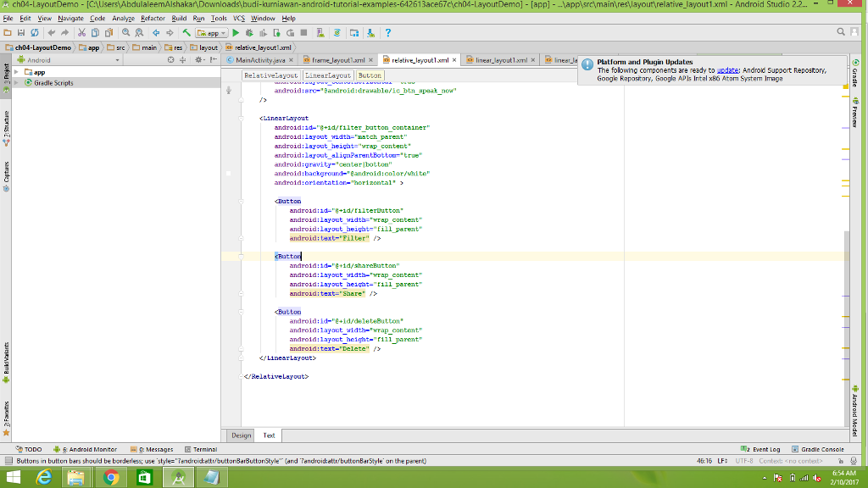Screen dimensions: 868x488
Task: Click Scroll from Source target icon
Action: 170,60
